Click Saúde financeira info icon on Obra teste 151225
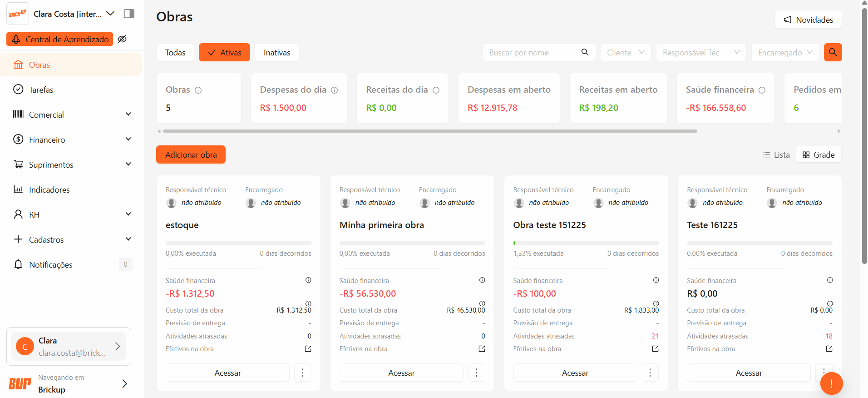868x398 pixels. click(x=656, y=280)
